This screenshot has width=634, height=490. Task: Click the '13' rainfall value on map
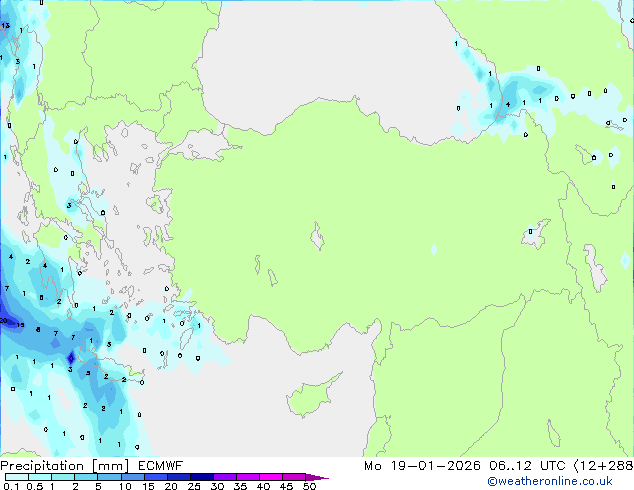pyautogui.click(x=5, y=26)
